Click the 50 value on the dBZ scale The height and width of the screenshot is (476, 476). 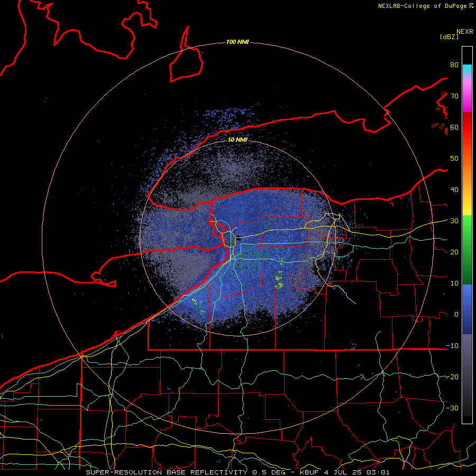click(454, 159)
